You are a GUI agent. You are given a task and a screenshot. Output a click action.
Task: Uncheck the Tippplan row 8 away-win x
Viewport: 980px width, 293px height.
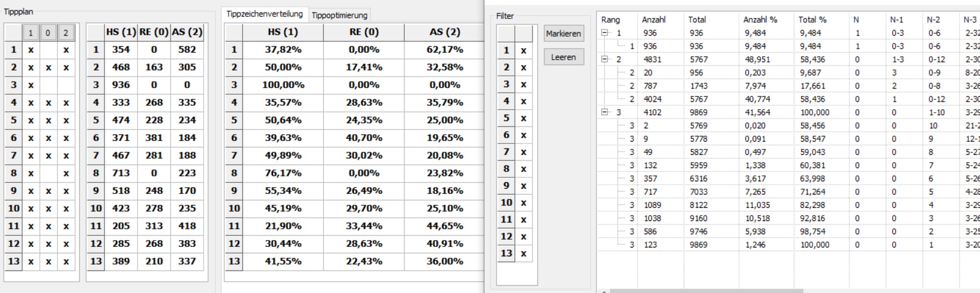click(x=66, y=173)
